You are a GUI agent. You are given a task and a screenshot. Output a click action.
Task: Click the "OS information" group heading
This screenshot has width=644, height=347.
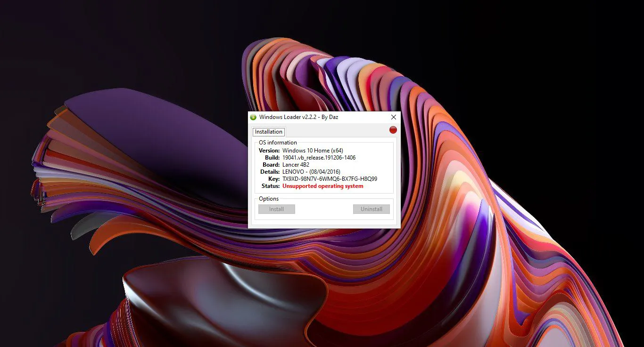tap(278, 143)
